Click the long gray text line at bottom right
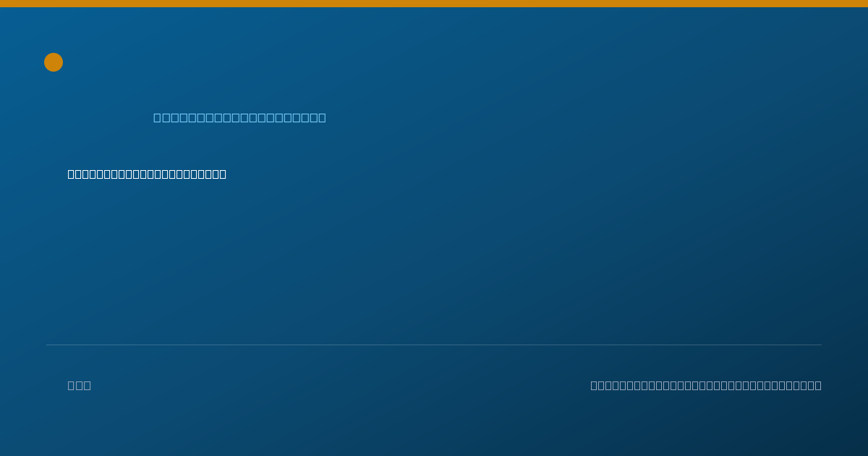 (706, 385)
